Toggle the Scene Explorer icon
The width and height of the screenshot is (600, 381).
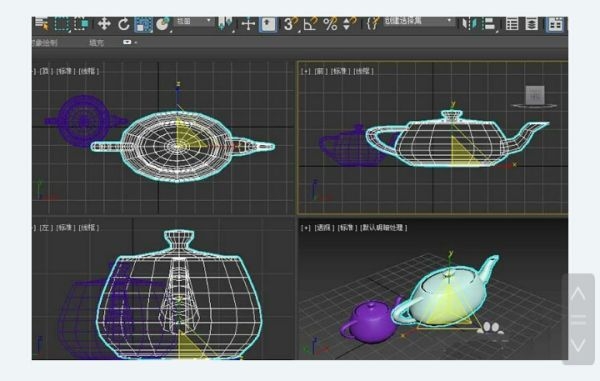(x=512, y=24)
